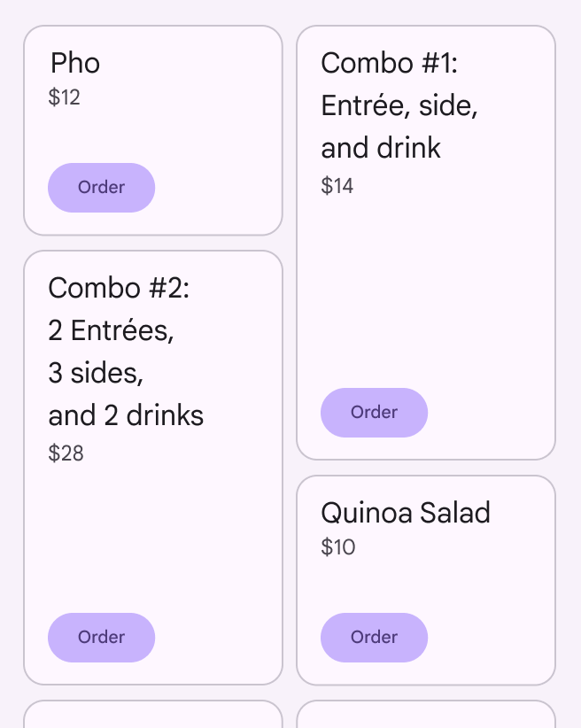Select the 'Combo #2:' heading text
This screenshot has height=728, width=581.
120,288
